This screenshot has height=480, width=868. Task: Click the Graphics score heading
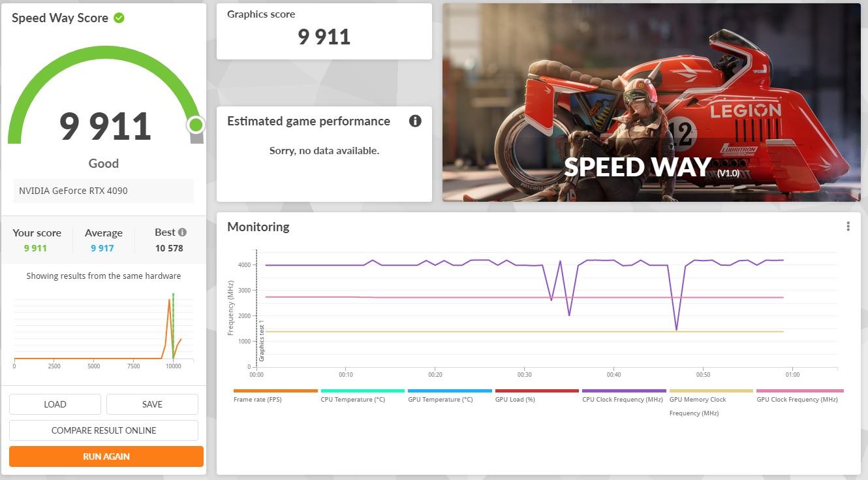[261, 14]
